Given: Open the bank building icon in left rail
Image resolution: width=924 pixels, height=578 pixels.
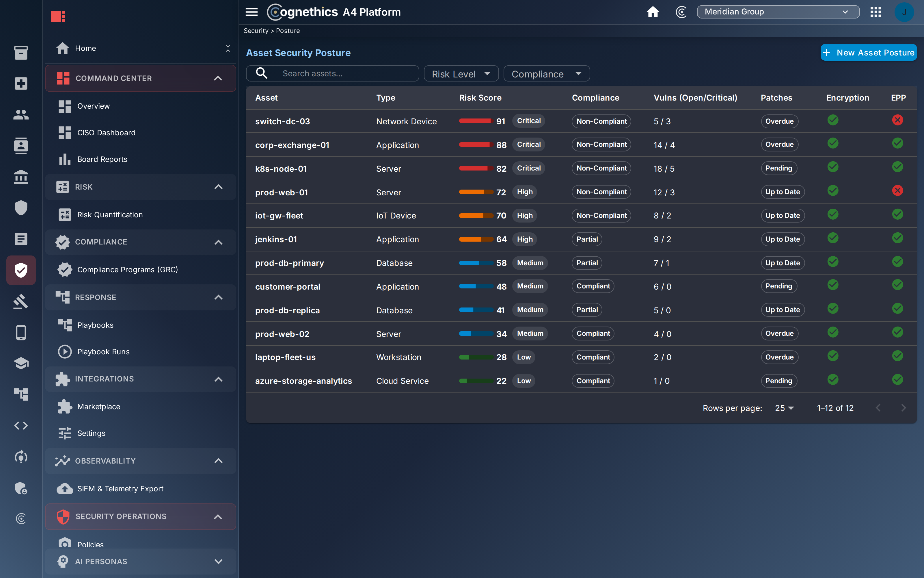Looking at the screenshot, I should tap(21, 177).
